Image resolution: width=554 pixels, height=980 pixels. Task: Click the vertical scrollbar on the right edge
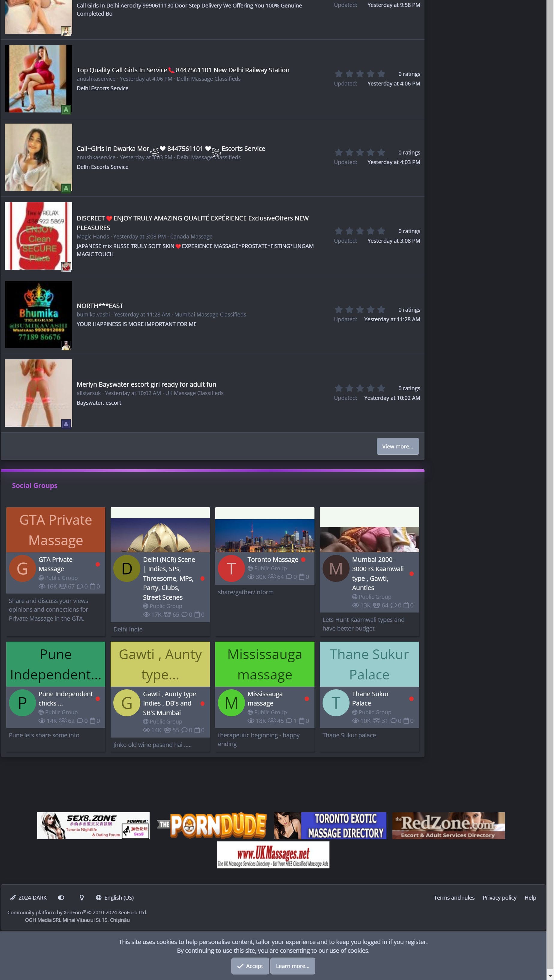[550, 457]
